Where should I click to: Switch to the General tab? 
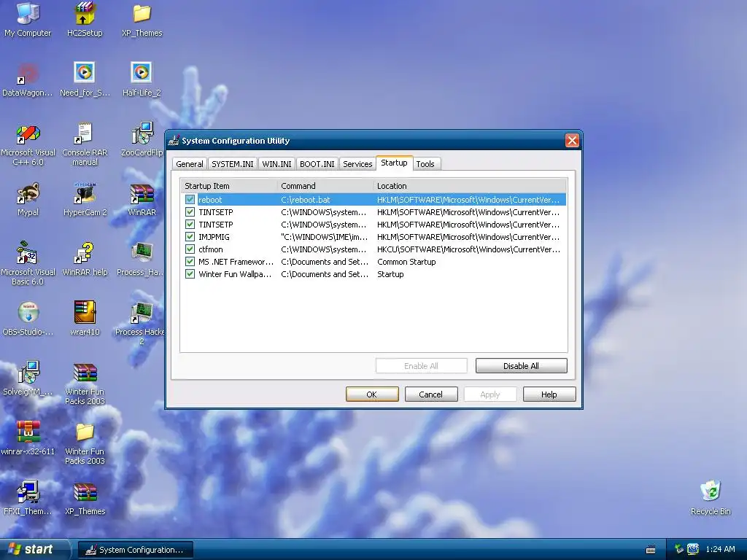pyautogui.click(x=190, y=164)
